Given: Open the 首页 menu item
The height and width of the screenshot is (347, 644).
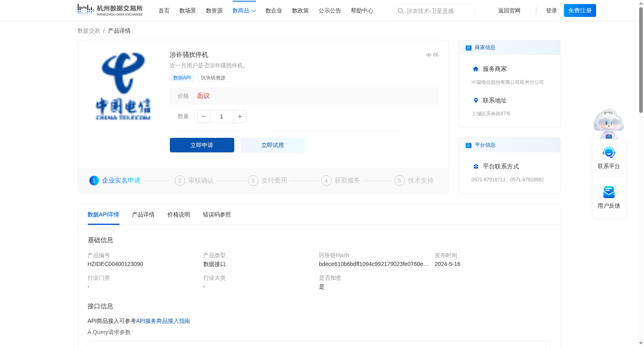Looking at the screenshot, I should coord(164,11).
